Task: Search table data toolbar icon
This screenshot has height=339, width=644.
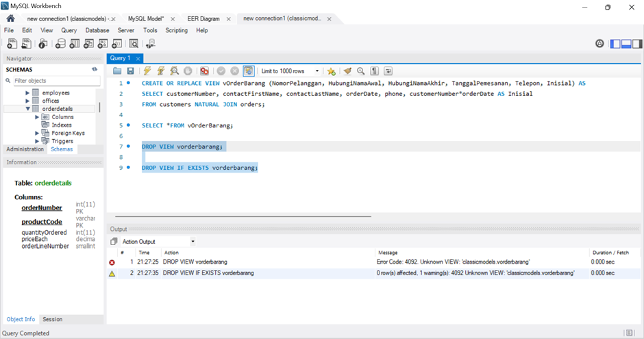Action: click(x=134, y=44)
